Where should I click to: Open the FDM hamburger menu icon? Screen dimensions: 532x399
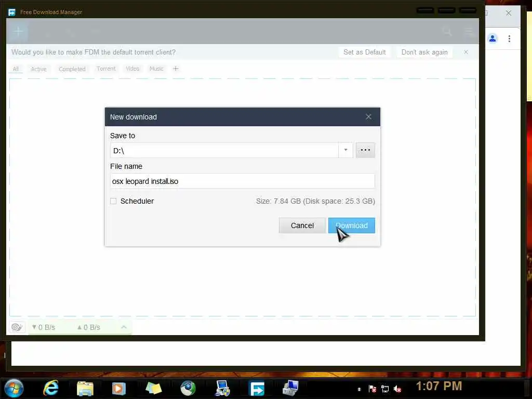(x=469, y=32)
